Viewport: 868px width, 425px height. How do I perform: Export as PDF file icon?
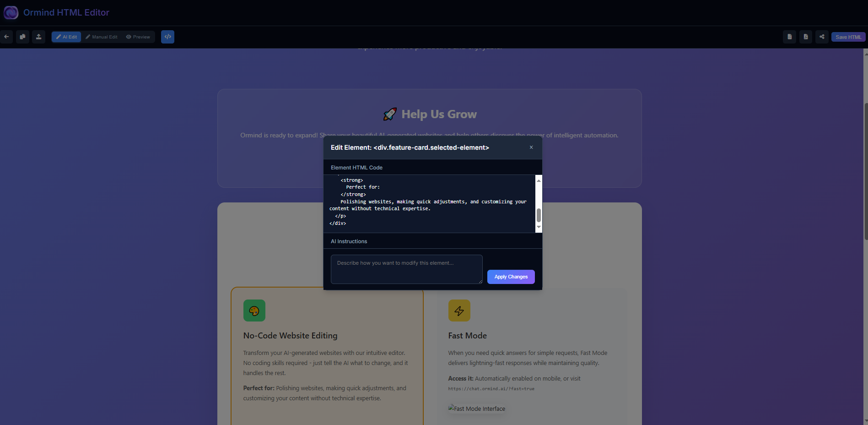tap(806, 37)
